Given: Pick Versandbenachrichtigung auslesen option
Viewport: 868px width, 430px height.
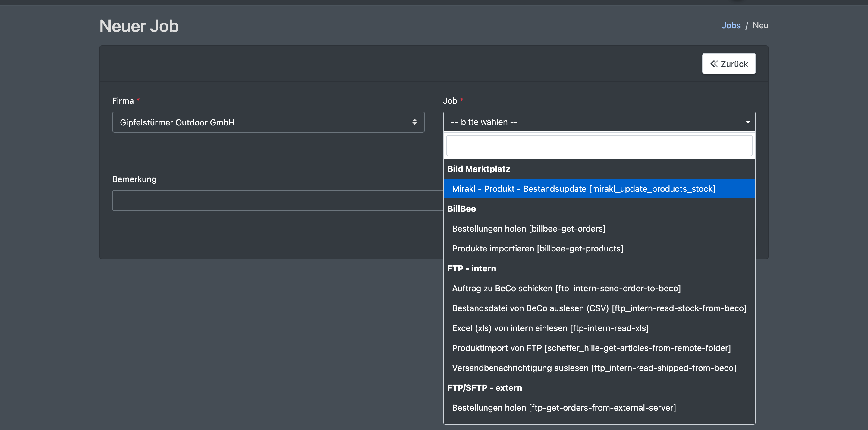Looking at the screenshot, I should click(599, 368).
